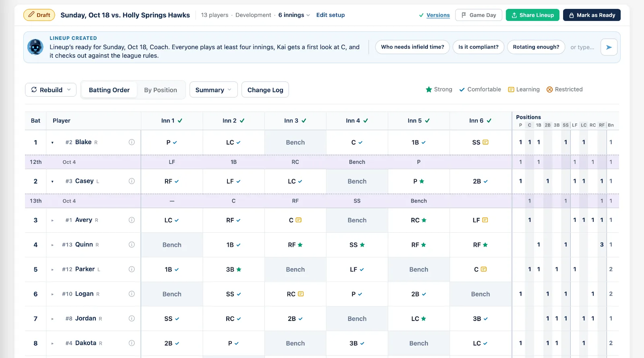Collapse Casey's expanded history row
Image resolution: width=644 pixels, height=358 pixels.
pyautogui.click(x=52, y=182)
